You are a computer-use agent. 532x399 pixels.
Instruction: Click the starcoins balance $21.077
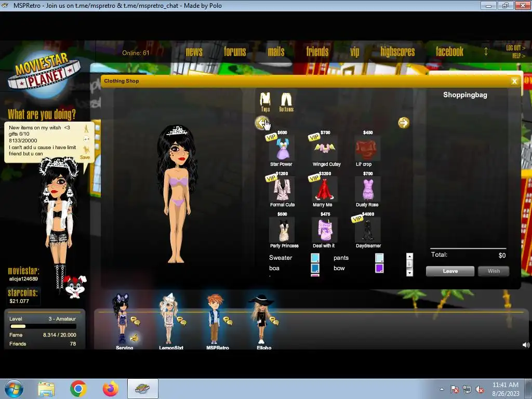19,301
